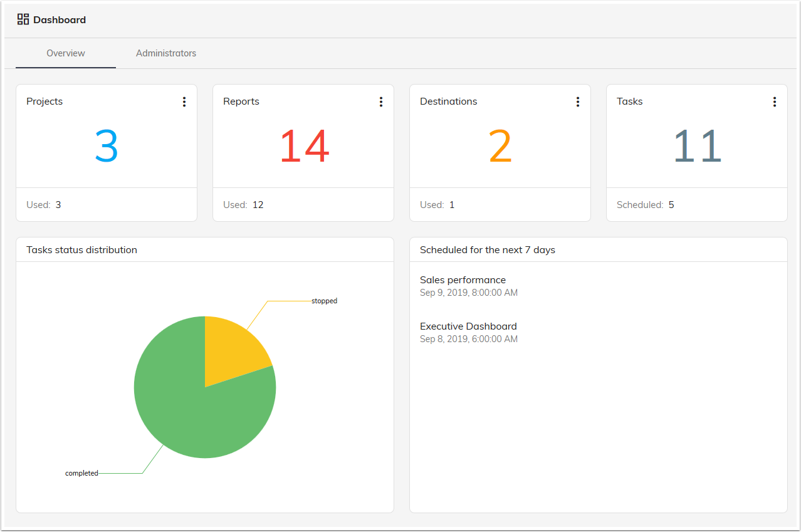Screen dimensions: 801x532
Task: Click the Used: 12 stat under Reports
Action: [x=243, y=204]
